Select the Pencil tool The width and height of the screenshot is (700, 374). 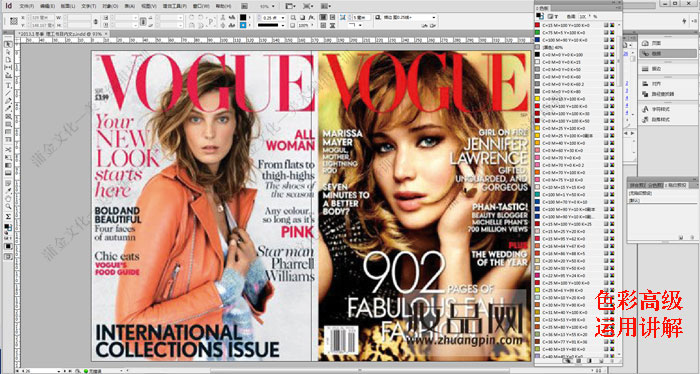pyautogui.click(x=8, y=109)
